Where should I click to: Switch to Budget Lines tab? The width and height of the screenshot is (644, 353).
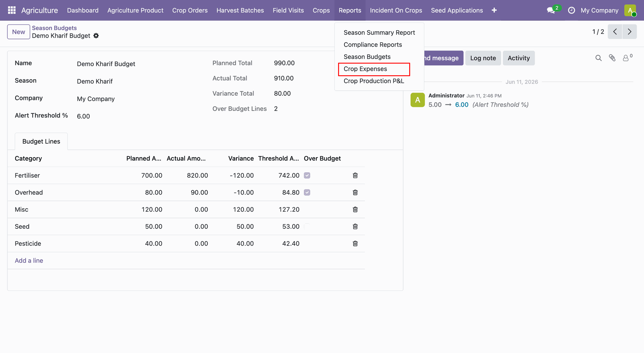(41, 141)
